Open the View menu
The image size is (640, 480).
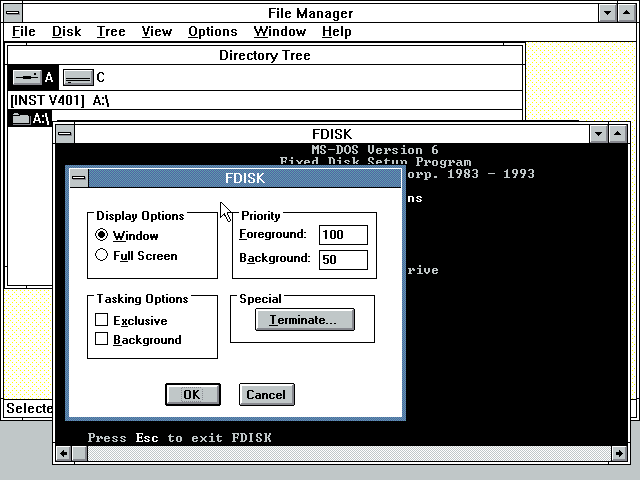coord(157,31)
